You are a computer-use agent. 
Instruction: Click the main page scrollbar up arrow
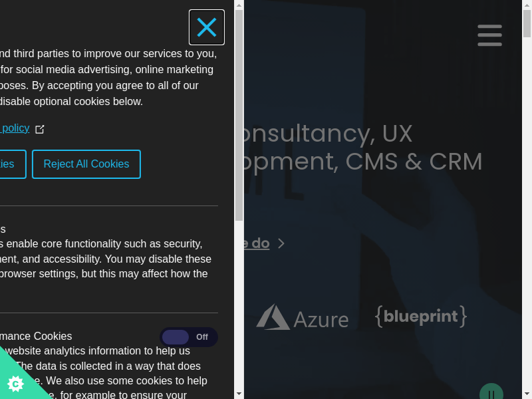(x=527, y=5)
